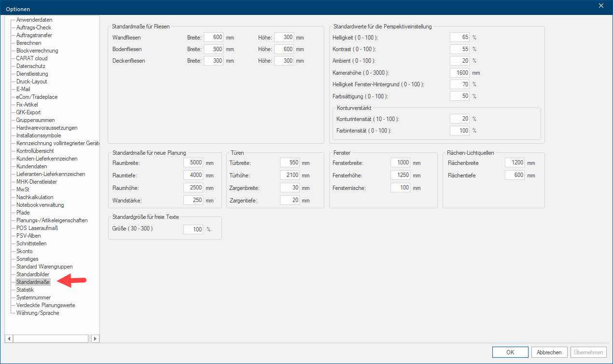Edit the Konturintensität field
The width and height of the screenshot is (613, 364).
coord(460,119)
